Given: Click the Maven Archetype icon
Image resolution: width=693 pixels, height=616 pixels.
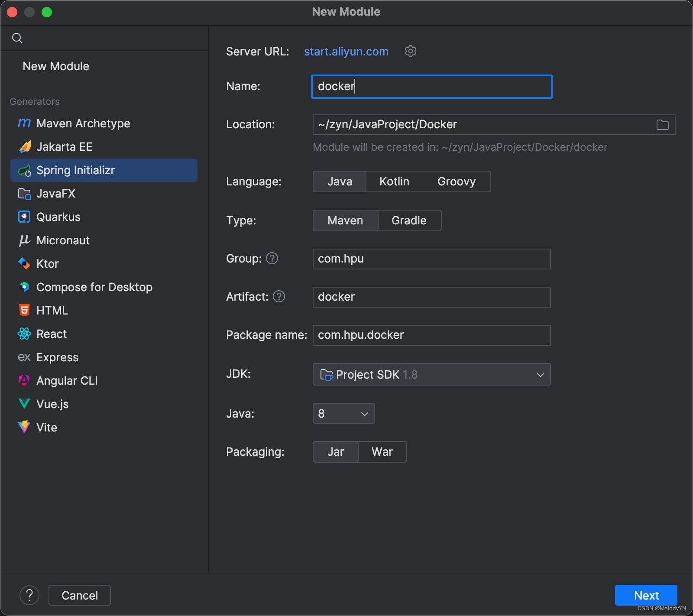Looking at the screenshot, I should tap(24, 123).
